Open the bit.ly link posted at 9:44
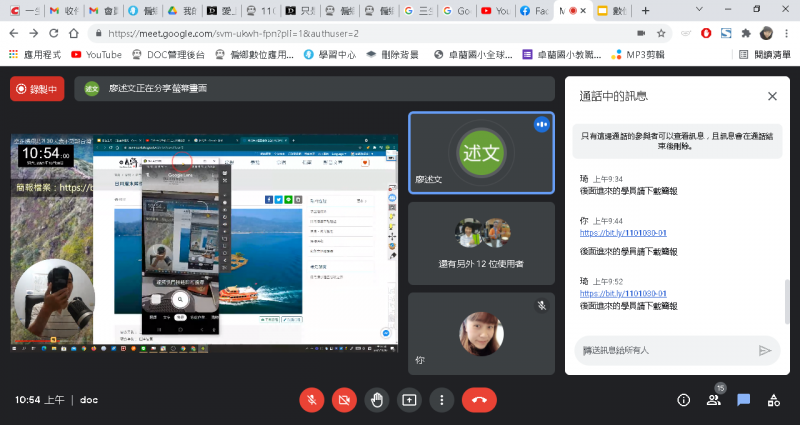This screenshot has height=425, width=800. pos(623,233)
